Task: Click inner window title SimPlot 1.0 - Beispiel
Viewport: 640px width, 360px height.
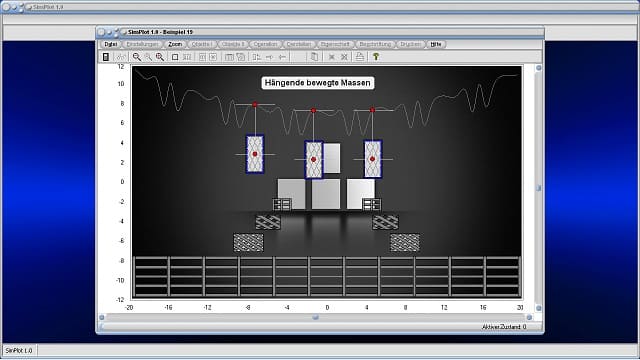Action: click(x=160, y=32)
